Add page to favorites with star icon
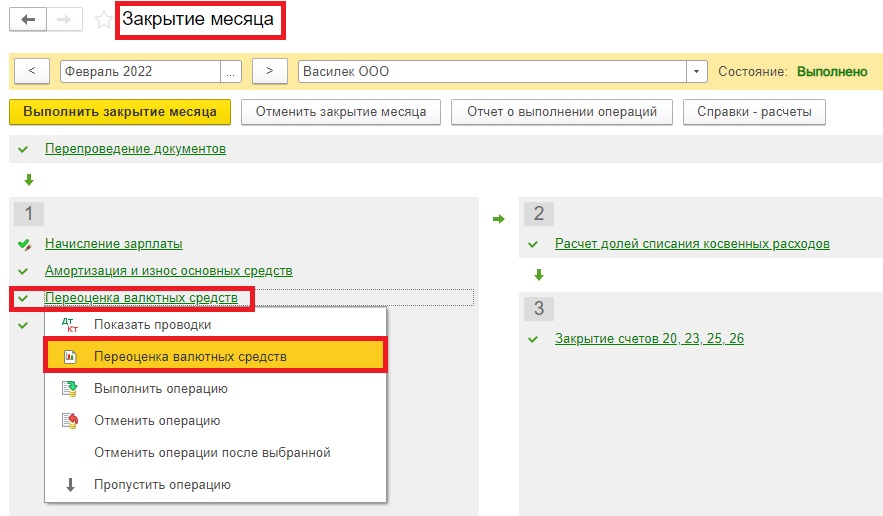883x516 pixels. coord(103,20)
